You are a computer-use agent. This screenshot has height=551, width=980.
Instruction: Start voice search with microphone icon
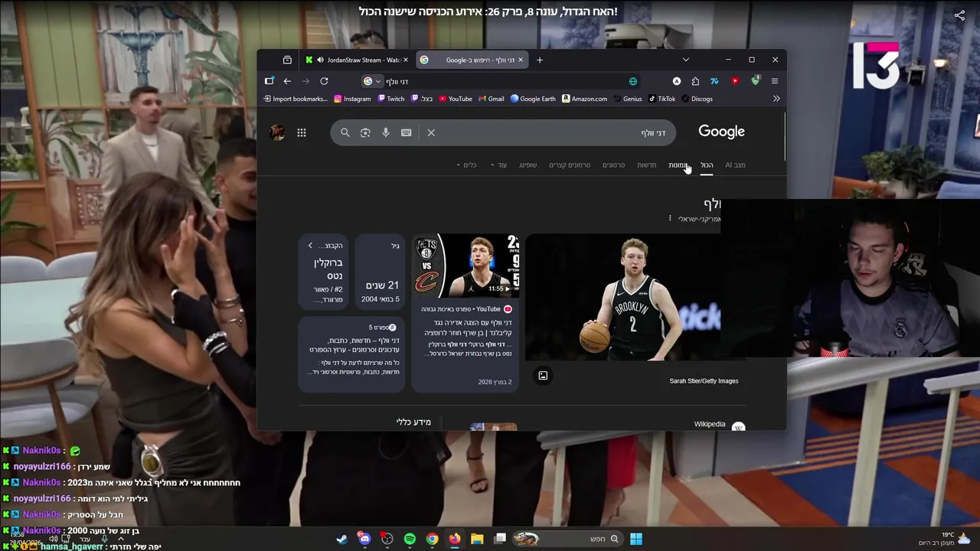386,132
